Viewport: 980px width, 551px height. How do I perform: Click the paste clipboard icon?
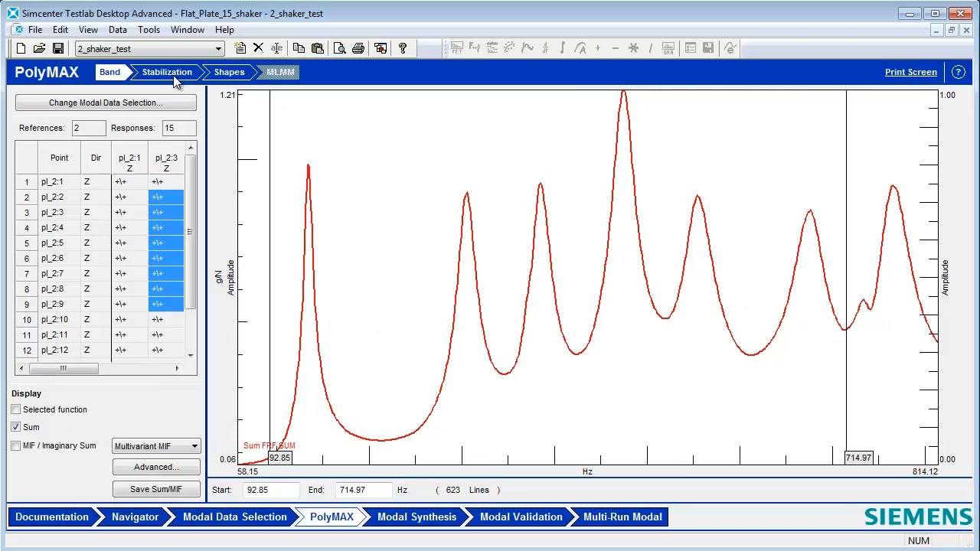[x=317, y=48]
